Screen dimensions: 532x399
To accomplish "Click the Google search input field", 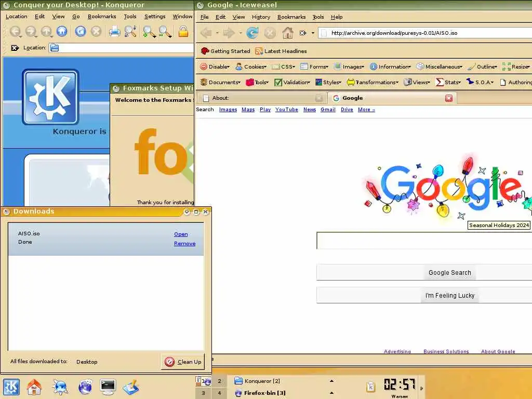I will [424, 241].
